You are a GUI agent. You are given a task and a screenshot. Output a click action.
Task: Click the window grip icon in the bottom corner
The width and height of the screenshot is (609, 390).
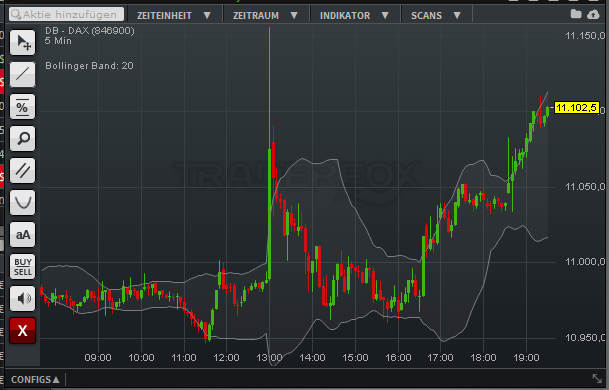597,378
